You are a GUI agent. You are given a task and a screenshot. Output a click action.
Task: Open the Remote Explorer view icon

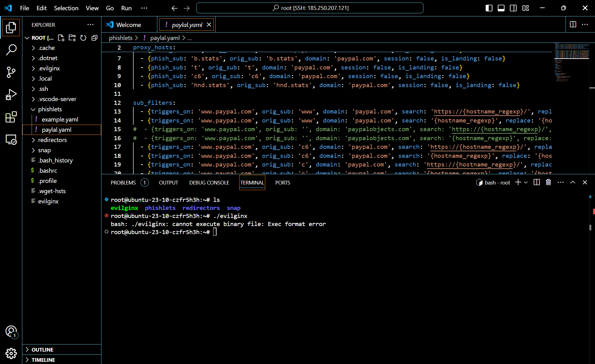click(x=11, y=140)
